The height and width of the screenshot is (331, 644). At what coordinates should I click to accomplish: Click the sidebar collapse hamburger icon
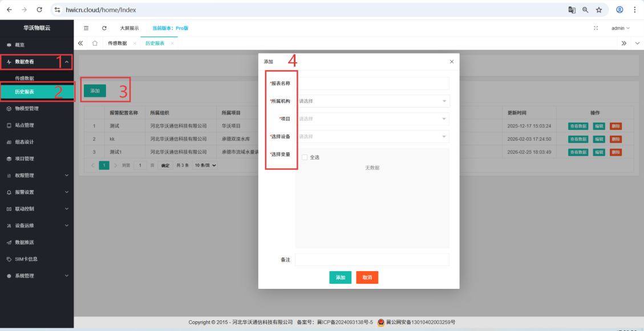pyautogui.click(x=86, y=28)
